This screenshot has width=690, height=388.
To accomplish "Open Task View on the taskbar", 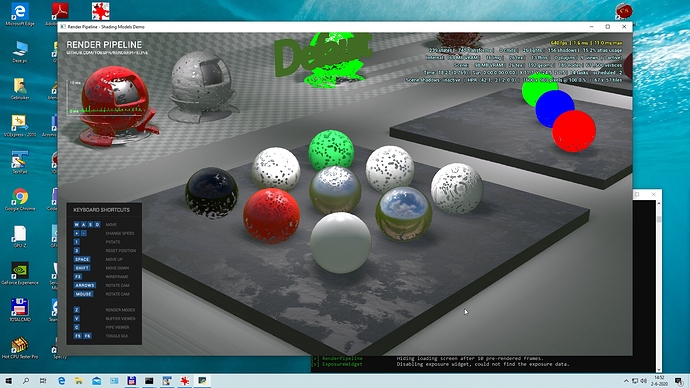I will point(43,381).
